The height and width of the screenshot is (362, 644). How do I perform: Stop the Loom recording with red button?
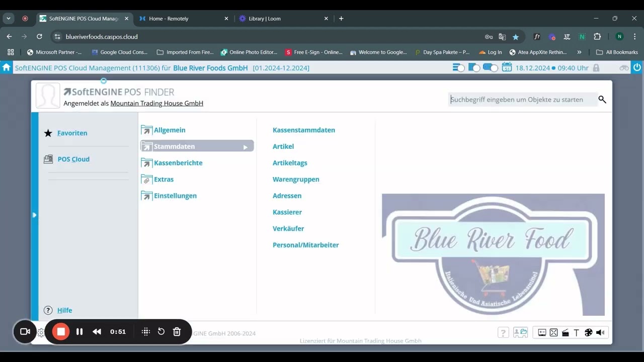click(x=61, y=331)
